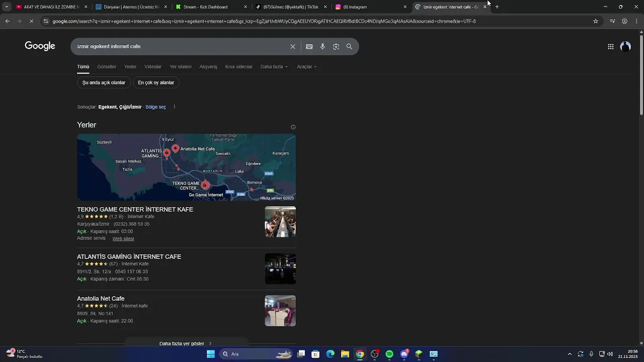Viewport: 644px width, 362px height.
Task: Open TEKNO GAME CENTER İNTERNET KAFE listing
Action: click(135, 209)
